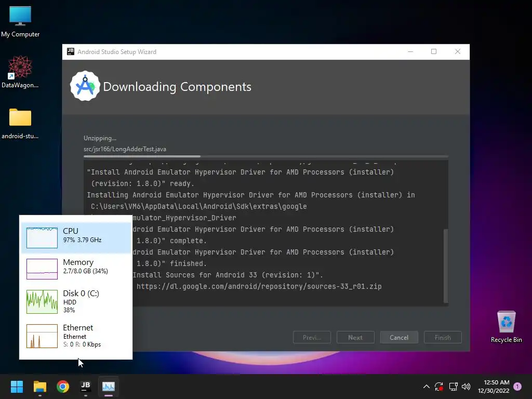Select CPU in performance summary
The width and height of the screenshot is (532, 399).
[x=76, y=237]
